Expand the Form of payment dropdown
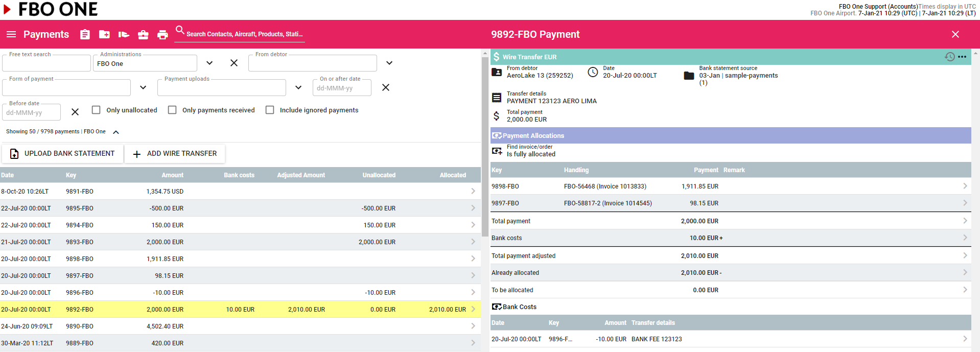The width and height of the screenshot is (980, 352). click(143, 87)
